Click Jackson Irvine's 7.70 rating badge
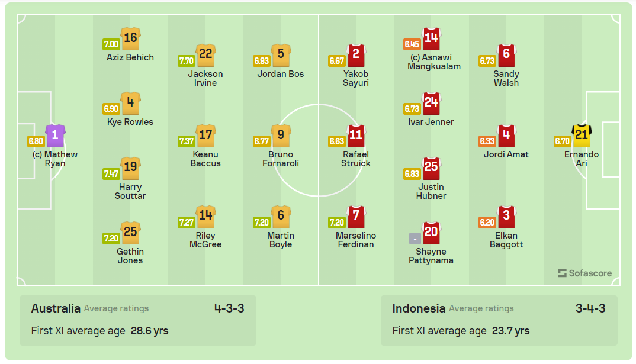 [x=187, y=60]
